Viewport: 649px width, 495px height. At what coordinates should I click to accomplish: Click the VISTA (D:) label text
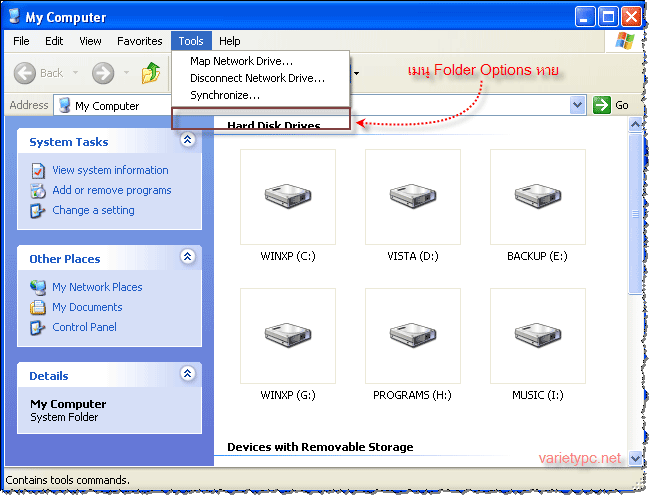(413, 256)
